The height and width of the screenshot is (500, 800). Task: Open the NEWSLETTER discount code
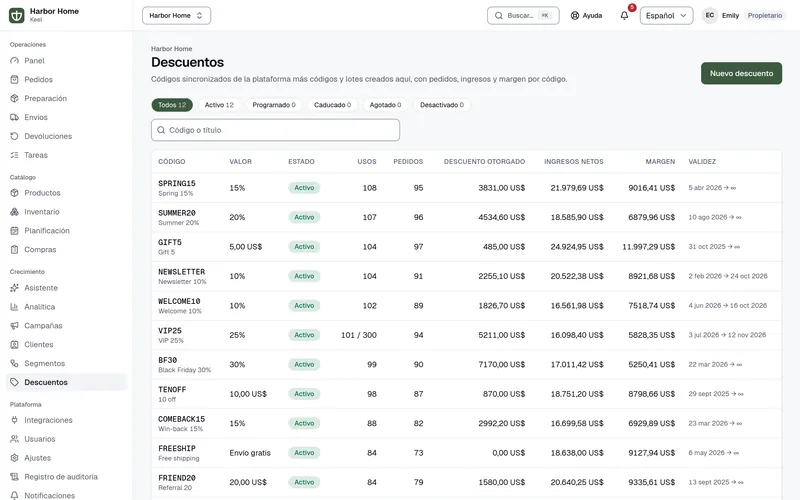click(x=182, y=272)
